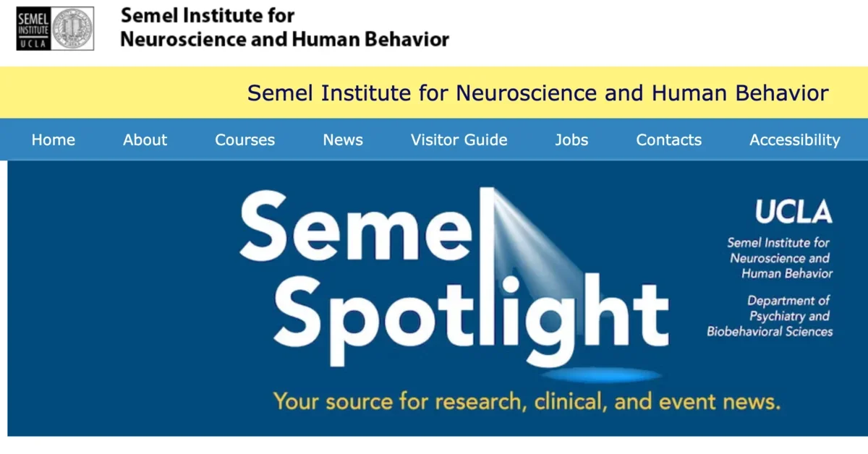Go to the About page
This screenshot has width=868, height=454.
pyautogui.click(x=145, y=140)
